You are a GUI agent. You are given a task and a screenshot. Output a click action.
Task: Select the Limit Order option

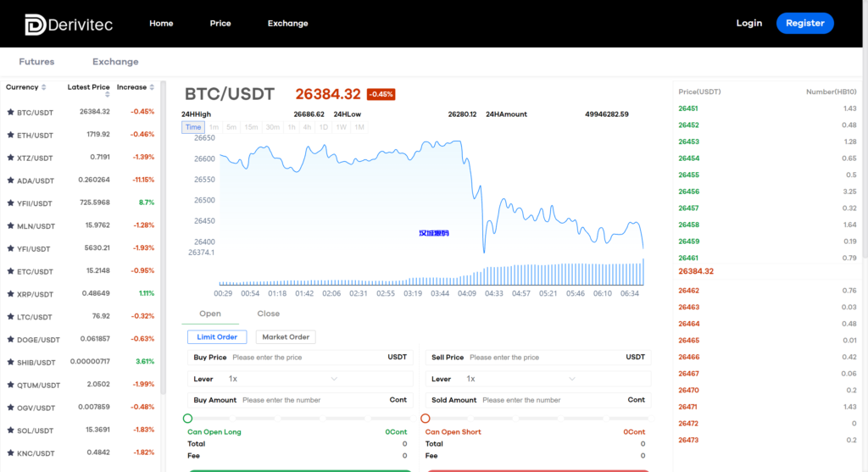pos(216,337)
